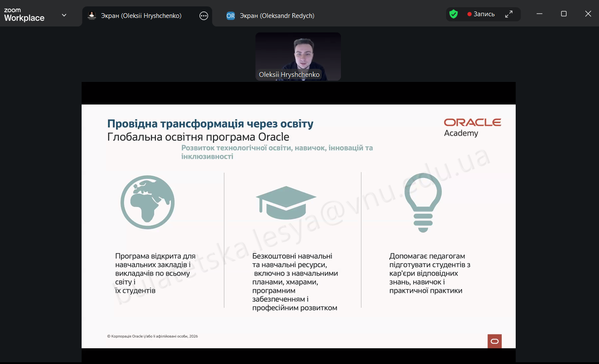Click the globe icon on the slide

point(147,202)
